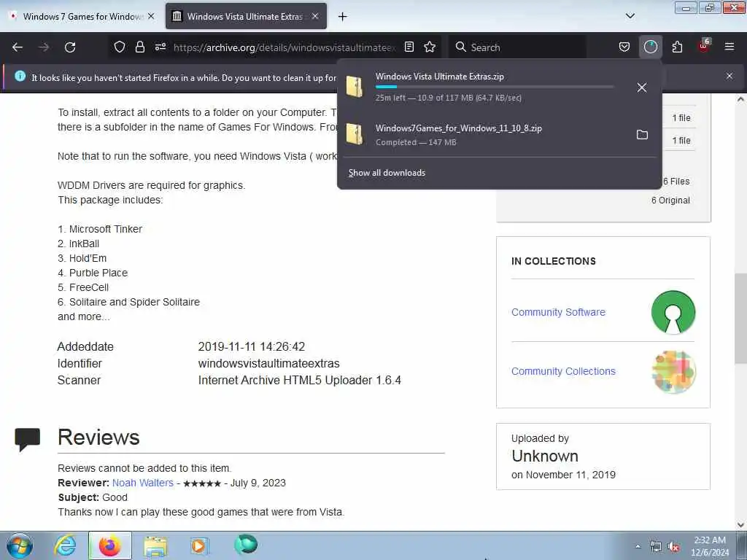Click the archive.org URL address field
Screen dimensions: 747x560
click(285, 47)
